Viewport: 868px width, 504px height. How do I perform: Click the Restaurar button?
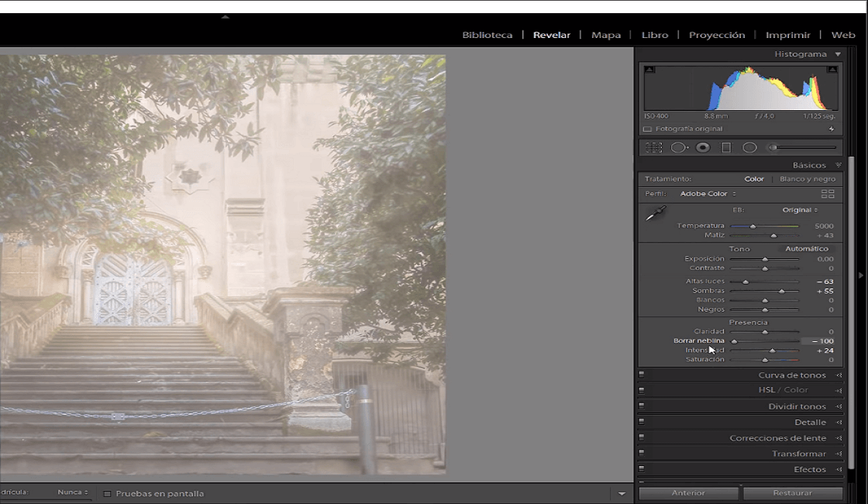[792, 493]
